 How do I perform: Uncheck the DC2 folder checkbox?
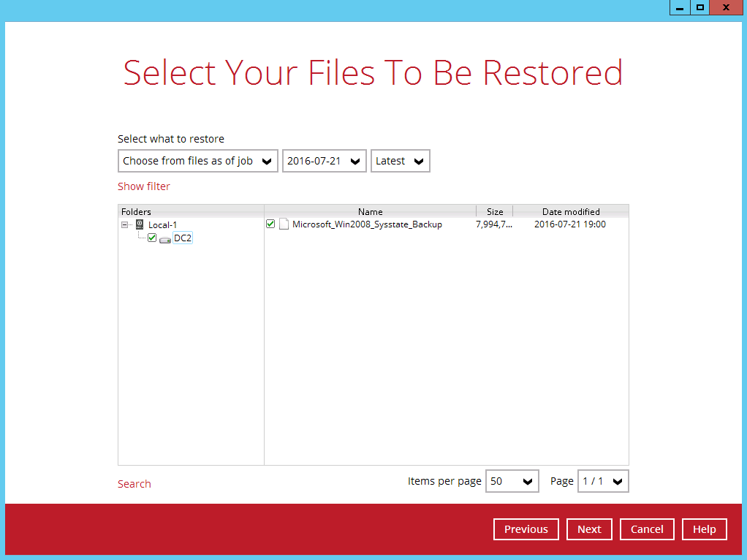(x=152, y=238)
